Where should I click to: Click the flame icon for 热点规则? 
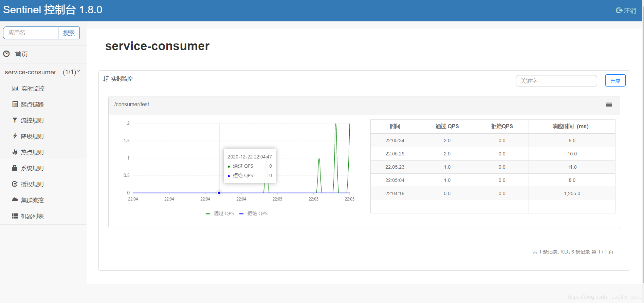tap(15, 152)
